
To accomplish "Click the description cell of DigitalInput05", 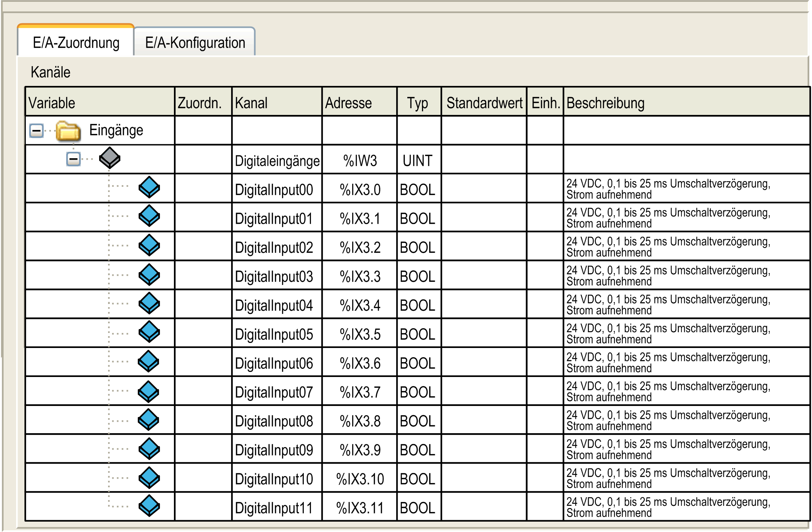I will (687, 333).
